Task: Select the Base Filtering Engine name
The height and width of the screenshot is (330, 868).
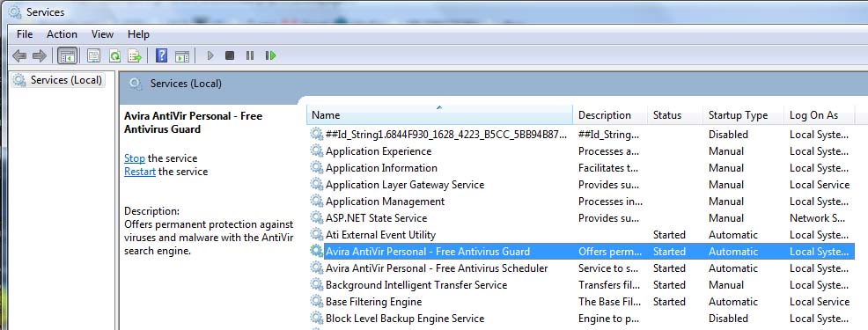Action: 373,302
